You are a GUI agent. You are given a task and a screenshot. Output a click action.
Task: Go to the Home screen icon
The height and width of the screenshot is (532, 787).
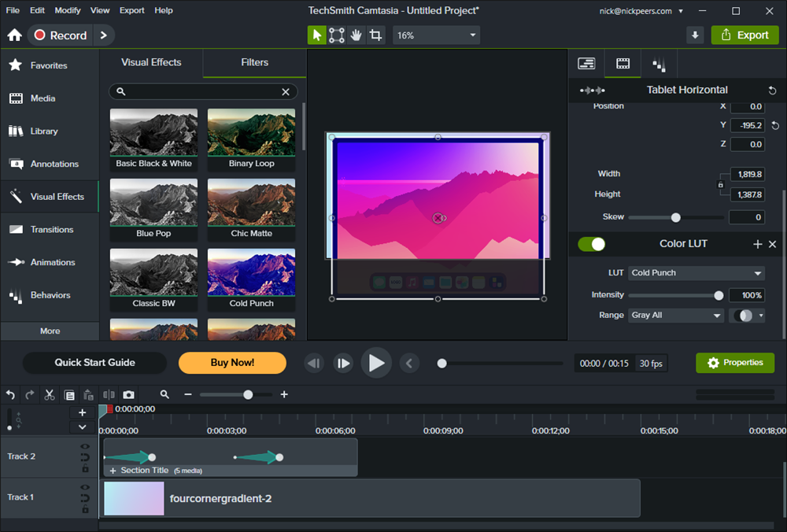point(14,35)
